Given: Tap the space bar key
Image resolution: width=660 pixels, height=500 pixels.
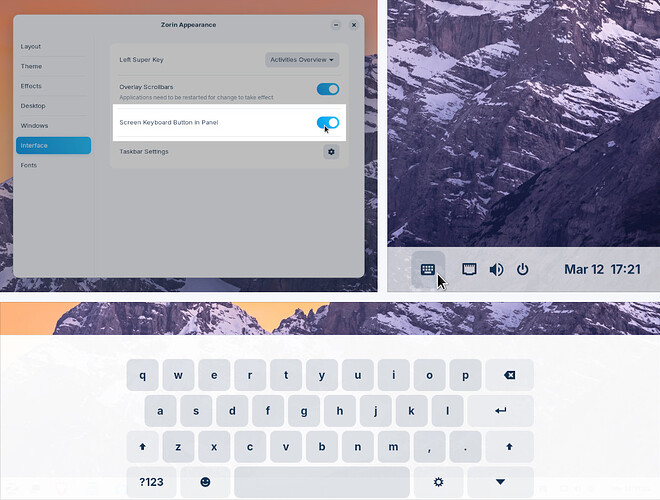Looking at the screenshot, I should (322, 482).
